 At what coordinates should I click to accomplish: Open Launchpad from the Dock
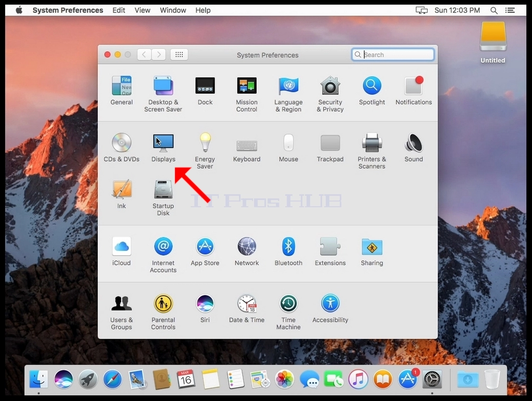coord(88,379)
